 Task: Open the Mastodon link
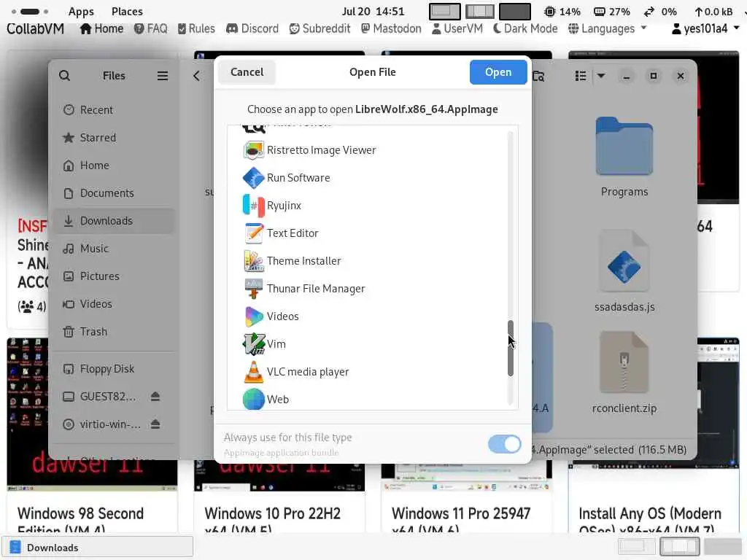click(x=391, y=28)
